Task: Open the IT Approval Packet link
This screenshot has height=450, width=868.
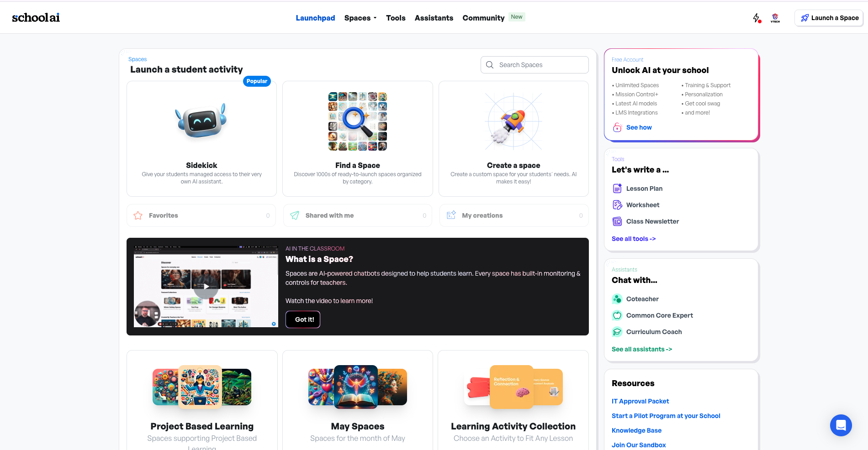Action: (640, 401)
